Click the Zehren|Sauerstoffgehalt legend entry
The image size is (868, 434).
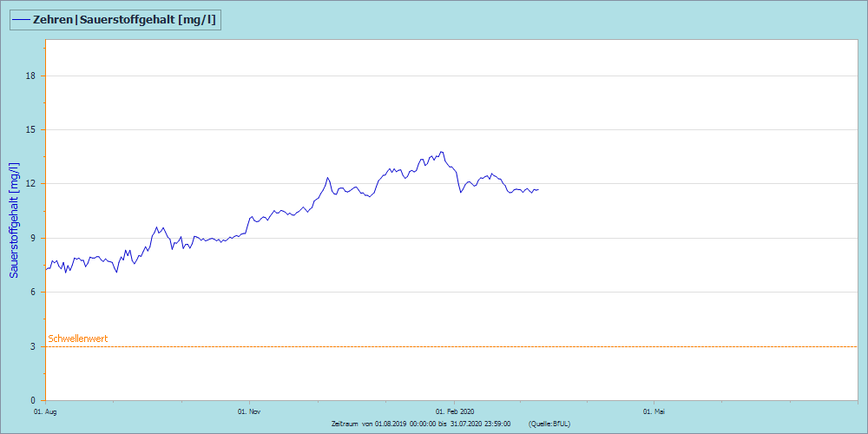(x=115, y=19)
